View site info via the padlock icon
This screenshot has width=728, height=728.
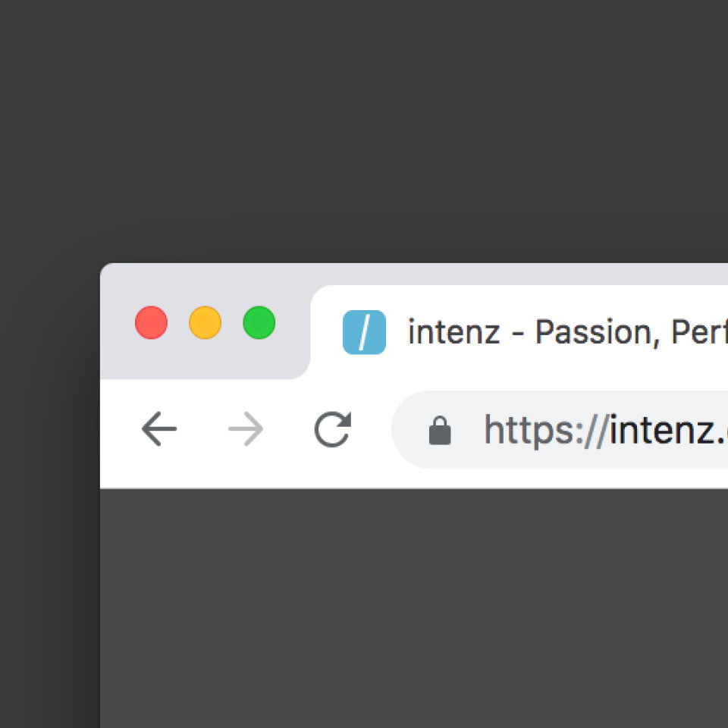(x=440, y=430)
